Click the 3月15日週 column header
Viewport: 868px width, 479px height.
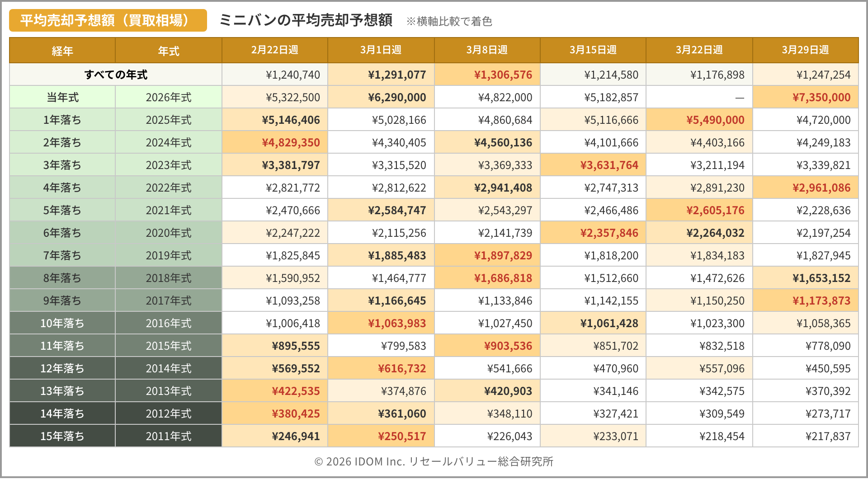pyautogui.click(x=593, y=50)
